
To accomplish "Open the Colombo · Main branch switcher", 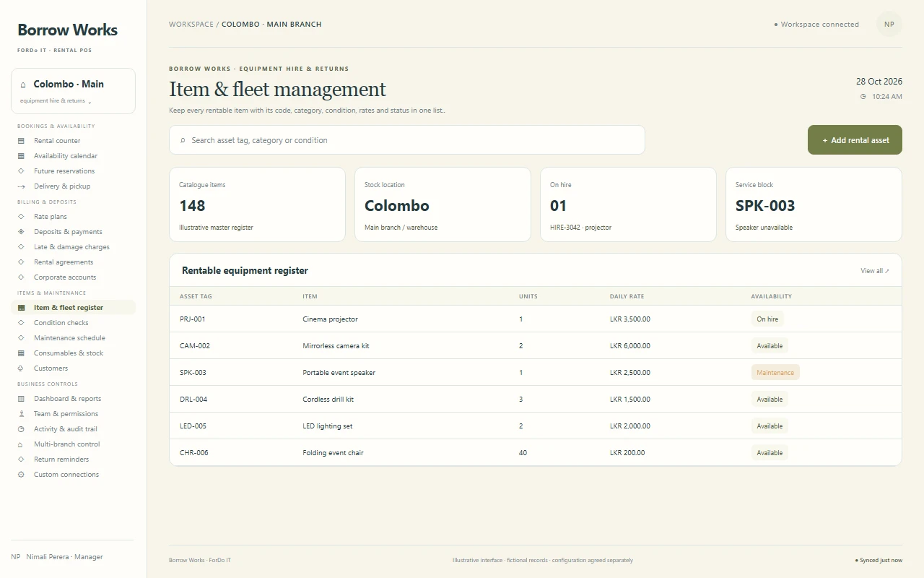I will (73, 91).
